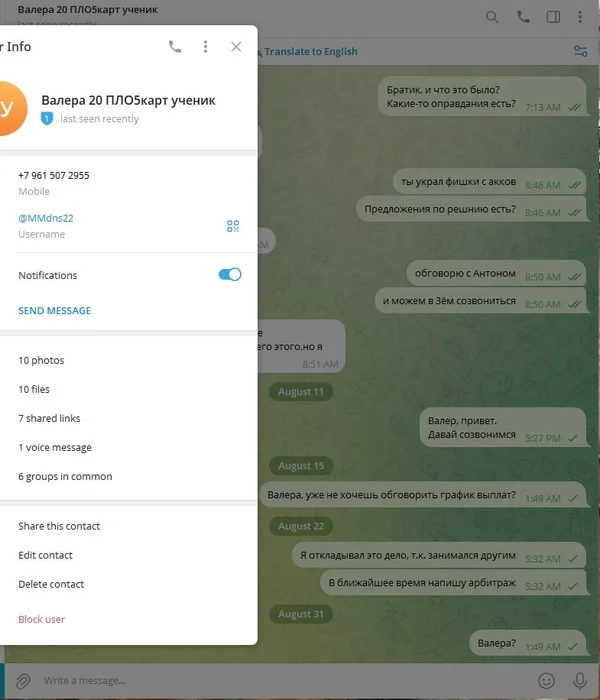This screenshot has height=700, width=600.
Task: Focus the Write a message field
Action: coord(286,681)
